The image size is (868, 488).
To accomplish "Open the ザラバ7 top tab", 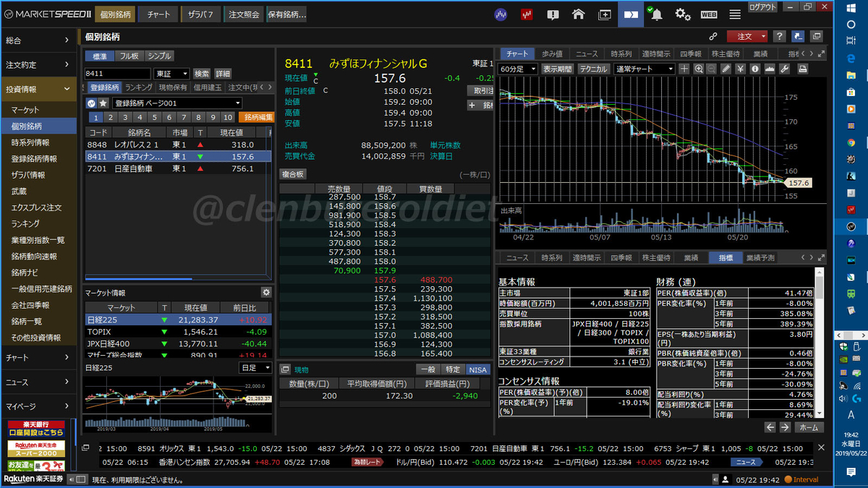I will click(200, 14).
